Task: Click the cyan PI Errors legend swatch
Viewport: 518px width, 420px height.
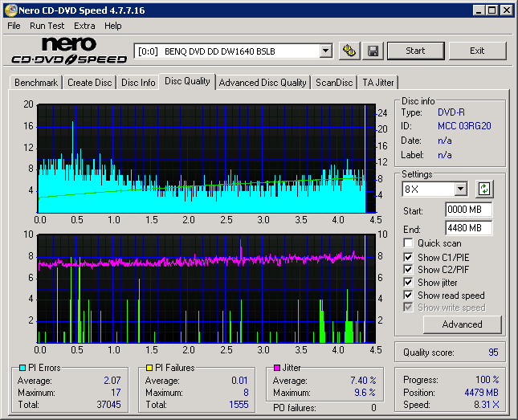Action: pyautogui.click(x=22, y=368)
